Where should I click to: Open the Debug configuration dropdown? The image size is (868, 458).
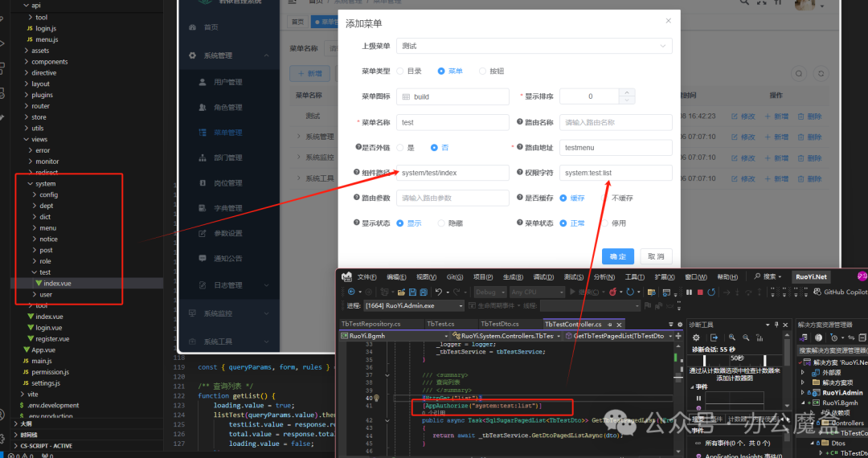[x=489, y=292]
